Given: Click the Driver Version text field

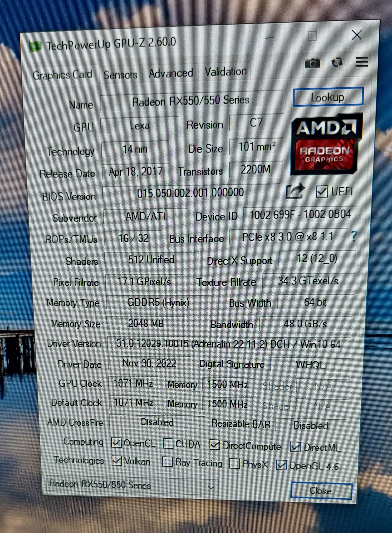Looking at the screenshot, I should 228,344.
